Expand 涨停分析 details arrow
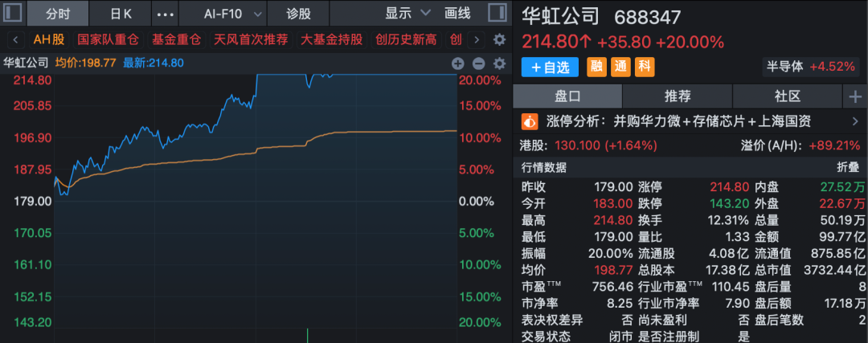 [x=854, y=121]
